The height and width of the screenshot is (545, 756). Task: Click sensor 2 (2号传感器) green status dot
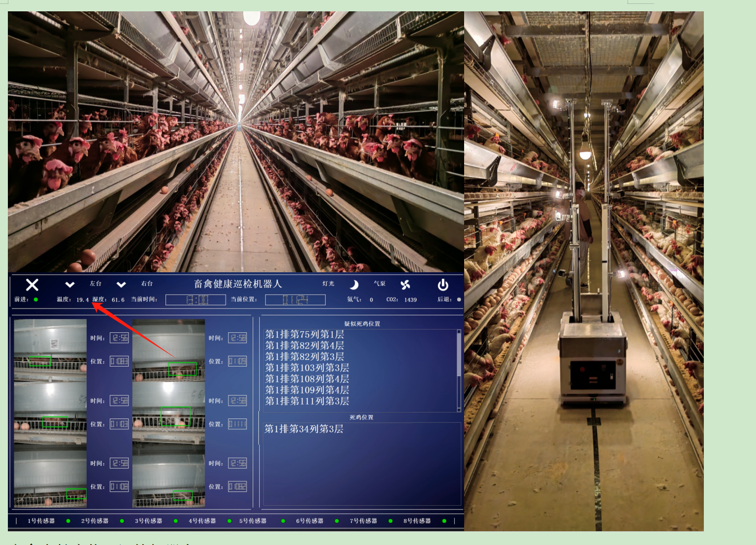pyautogui.click(x=122, y=521)
